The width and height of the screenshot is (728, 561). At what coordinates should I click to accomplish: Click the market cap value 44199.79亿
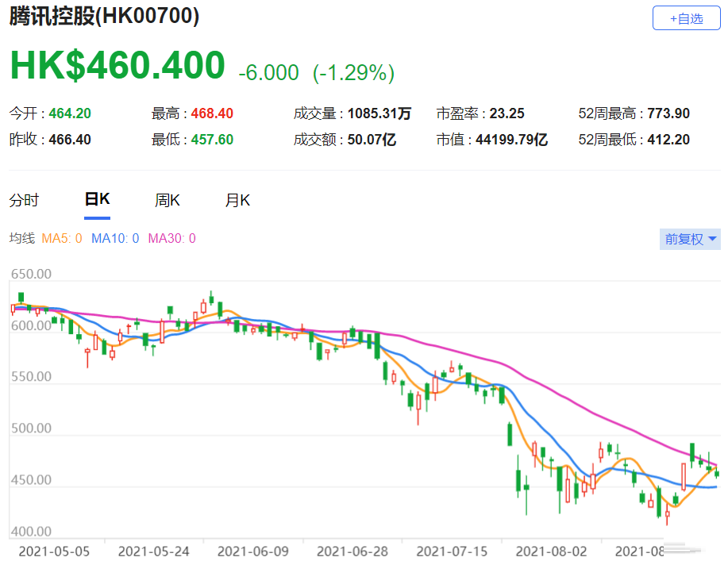[x=511, y=139]
